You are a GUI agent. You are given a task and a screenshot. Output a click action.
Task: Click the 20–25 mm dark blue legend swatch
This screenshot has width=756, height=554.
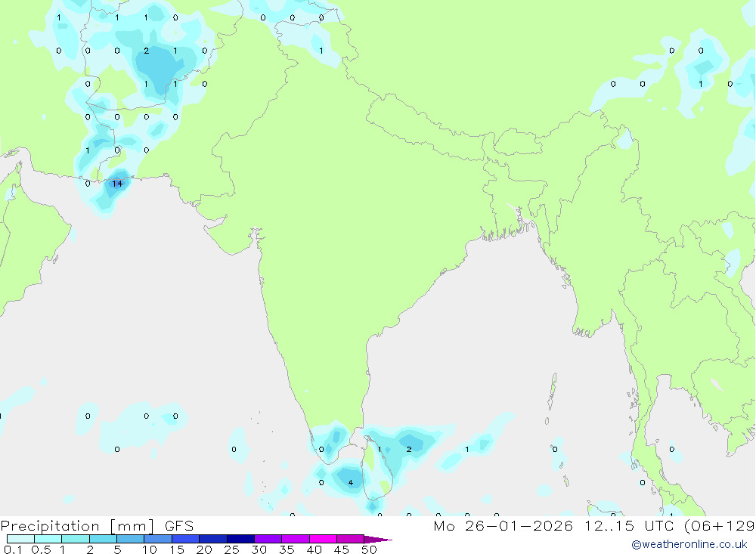tap(212, 539)
